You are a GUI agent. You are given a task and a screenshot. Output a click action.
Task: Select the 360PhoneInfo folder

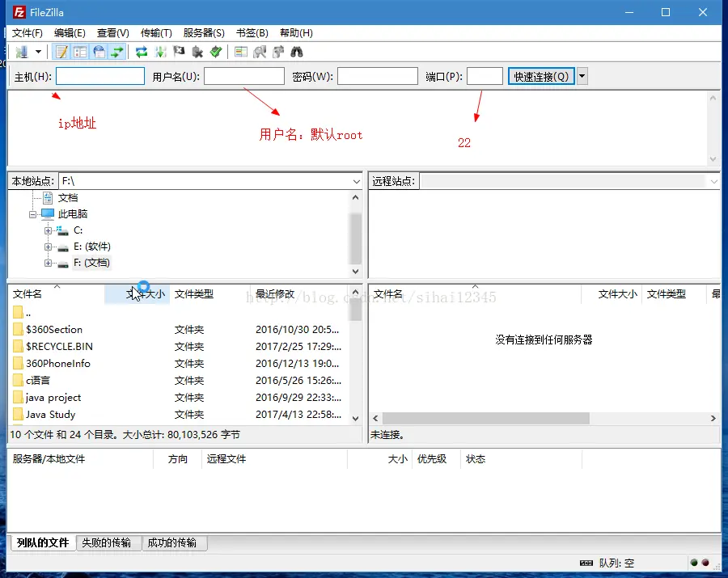pos(179,364)
